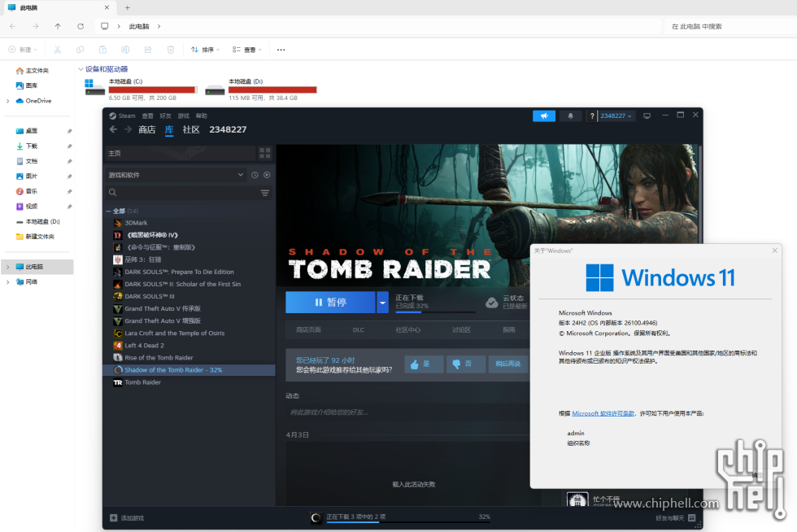
Task: Select Grand Theft Auto V 传承版
Action: coord(189,309)
